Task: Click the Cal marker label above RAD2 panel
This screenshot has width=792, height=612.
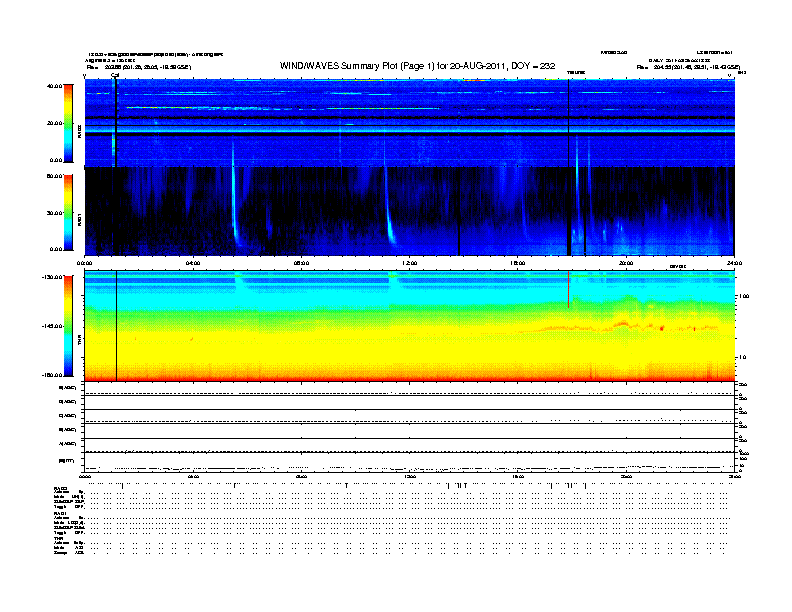Action: coord(115,75)
